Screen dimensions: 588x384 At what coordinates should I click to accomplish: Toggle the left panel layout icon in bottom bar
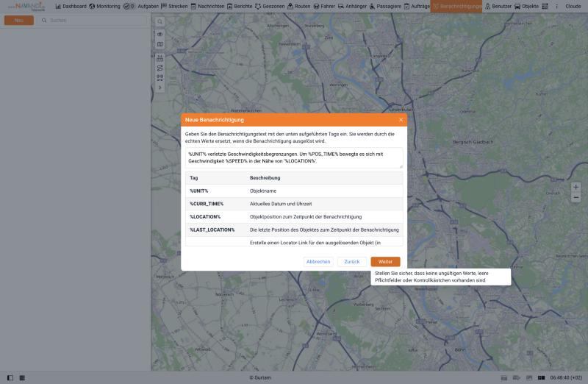(x=10, y=377)
